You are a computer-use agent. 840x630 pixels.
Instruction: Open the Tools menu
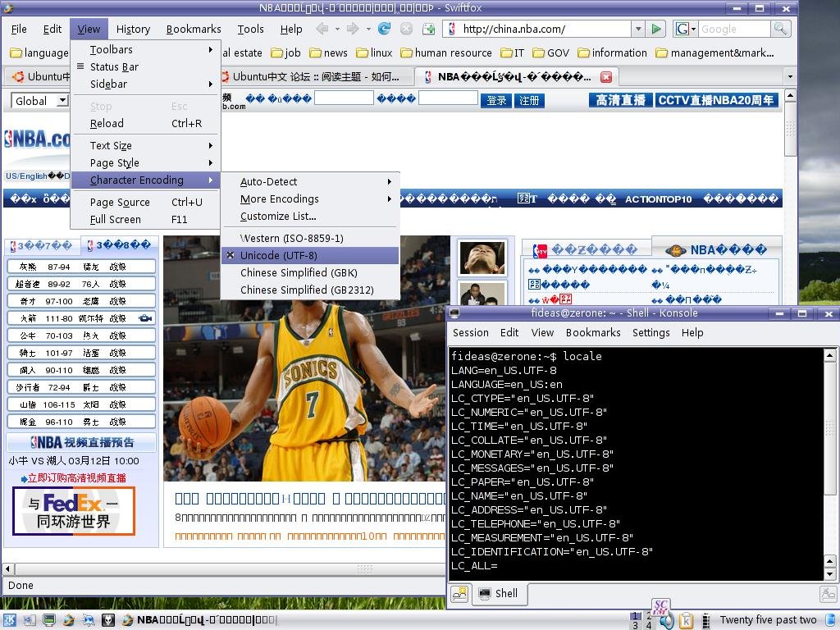251,29
